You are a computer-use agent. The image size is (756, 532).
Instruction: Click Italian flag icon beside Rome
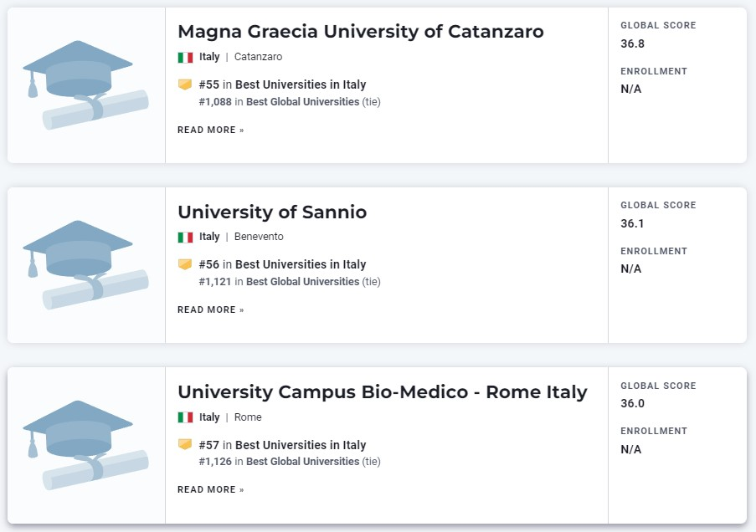click(x=185, y=417)
